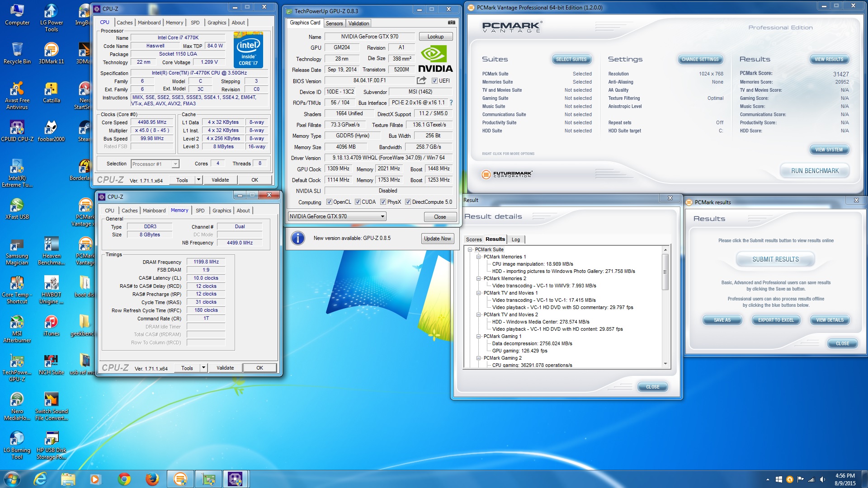Open Intel Extreme Tuning shortcut

coord(17,174)
